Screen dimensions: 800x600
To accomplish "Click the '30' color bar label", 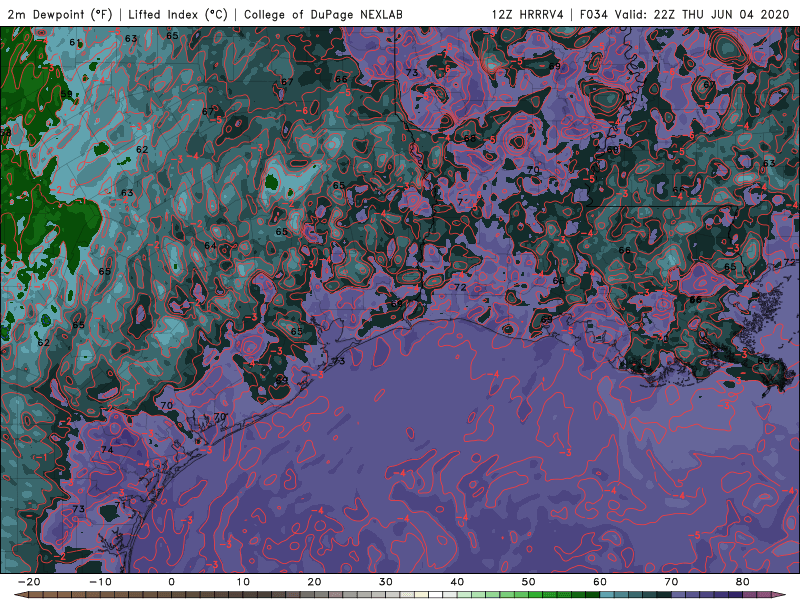I will point(386,582).
